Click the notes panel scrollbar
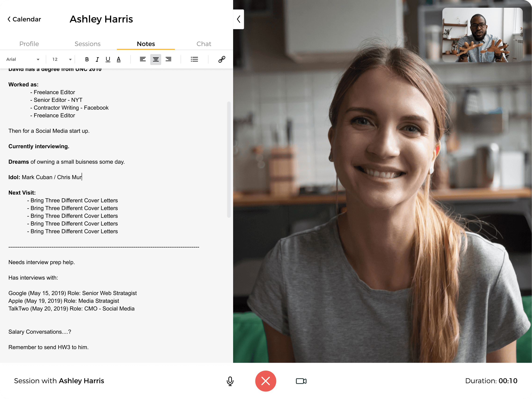The image size is (532, 399). [229, 159]
